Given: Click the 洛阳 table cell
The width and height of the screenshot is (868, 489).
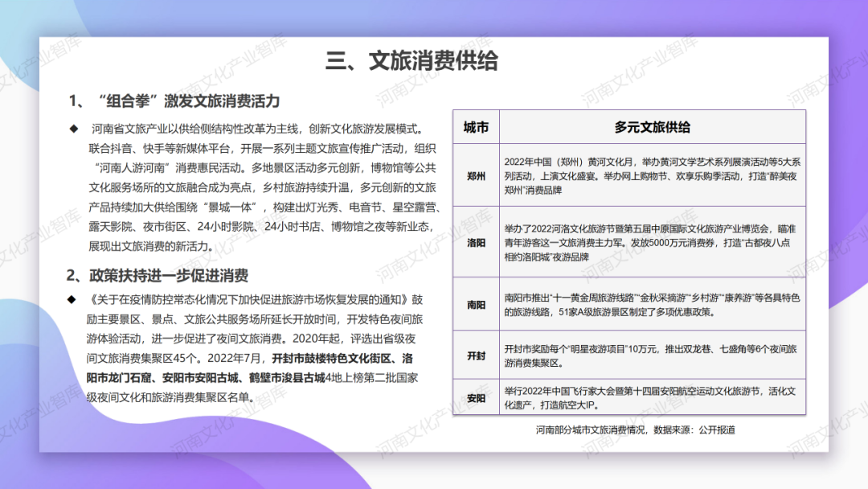Looking at the screenshot, I should point(476,241).
